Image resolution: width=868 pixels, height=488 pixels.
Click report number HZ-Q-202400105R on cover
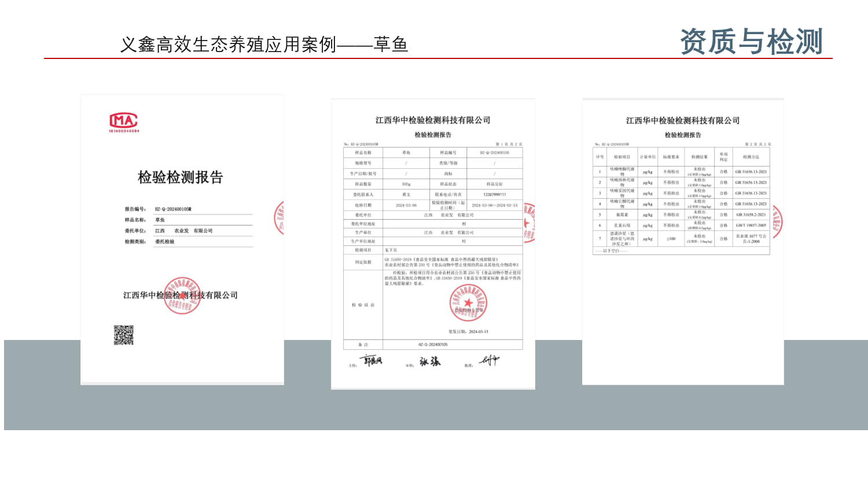(173, 209)
